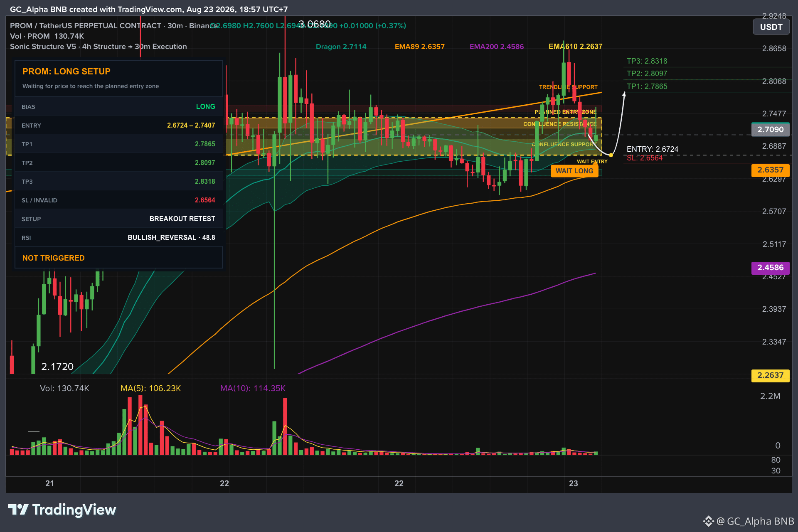Click the TP1: 2.7865 chart level label
Screen dimensions: 798x532
click(647, 86)
